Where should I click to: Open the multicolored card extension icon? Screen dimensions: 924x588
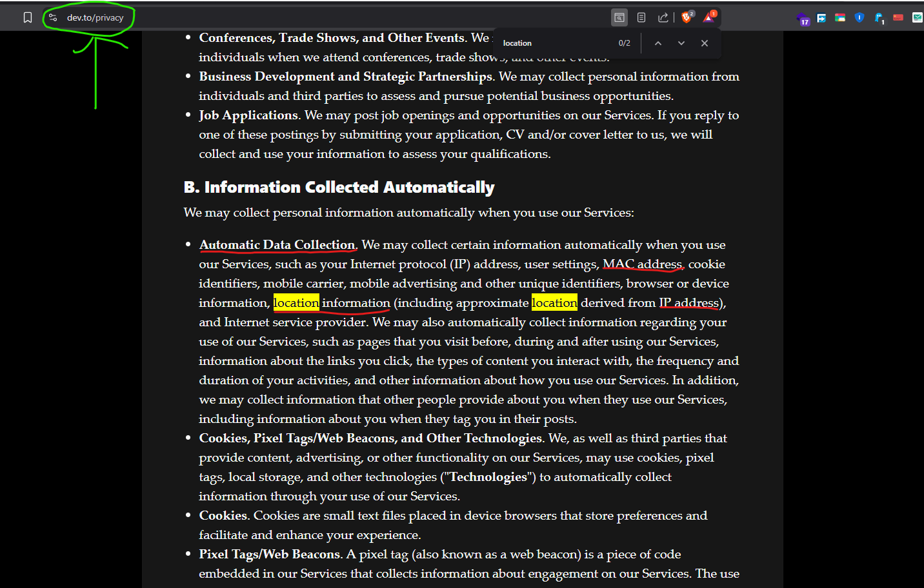tap(840, 17)
